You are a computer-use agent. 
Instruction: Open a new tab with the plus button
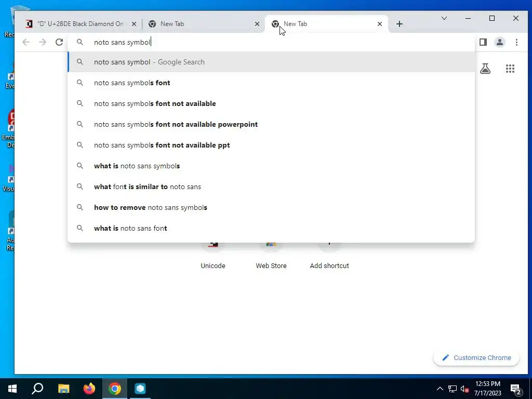pyautogui.click(x=400, y=24)
